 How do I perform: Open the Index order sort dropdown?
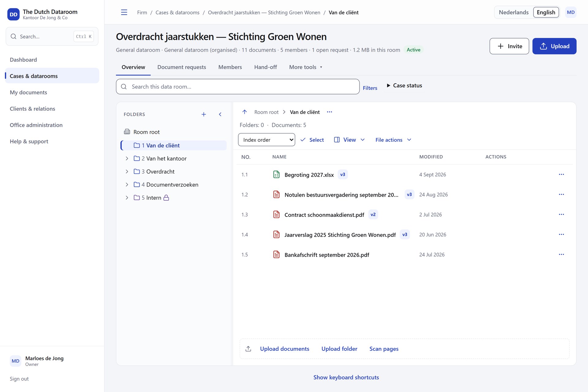pyautogui.click(x=266, y=140)
